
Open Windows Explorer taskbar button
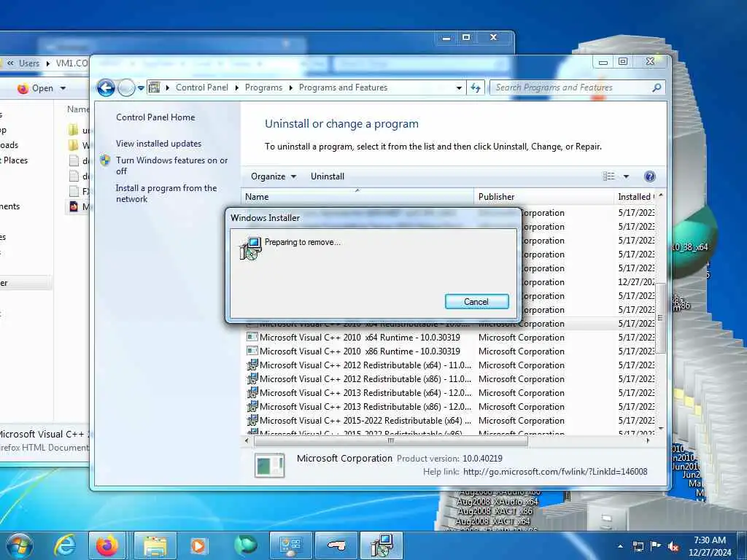pyautogui.click(x=155, y=545)
